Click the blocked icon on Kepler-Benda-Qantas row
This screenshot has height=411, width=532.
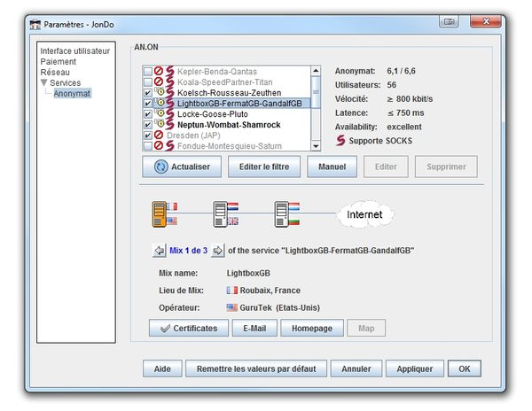(x=159, y=71)
